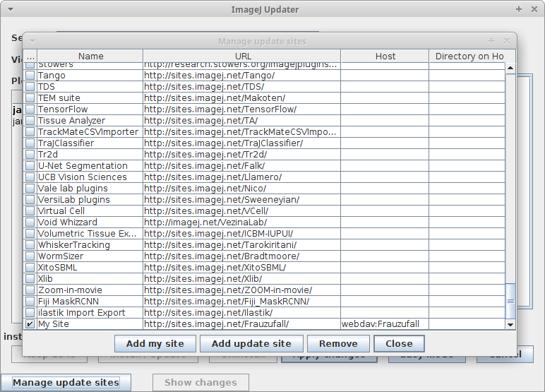Remove the selected update site

tap(338, 344)
